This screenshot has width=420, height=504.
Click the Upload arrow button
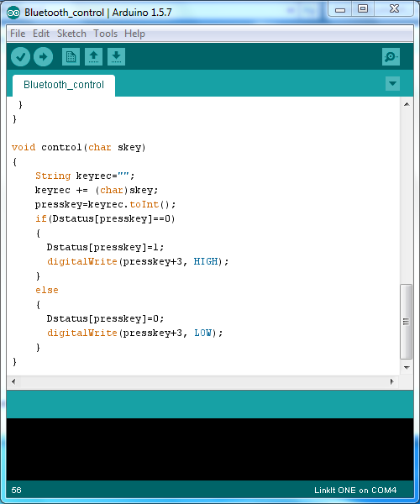[44, 57]
